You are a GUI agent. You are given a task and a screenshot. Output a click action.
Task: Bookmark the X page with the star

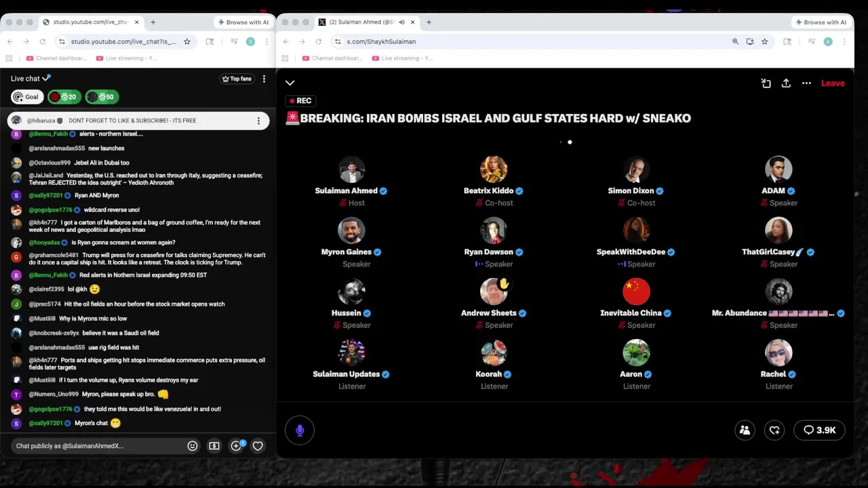point(764,41)
